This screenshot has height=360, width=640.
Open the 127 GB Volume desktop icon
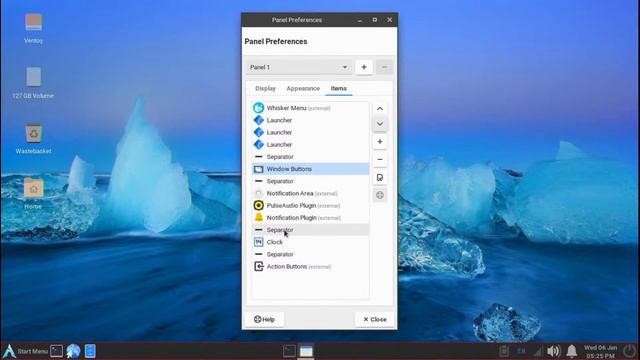coord(33,83)
